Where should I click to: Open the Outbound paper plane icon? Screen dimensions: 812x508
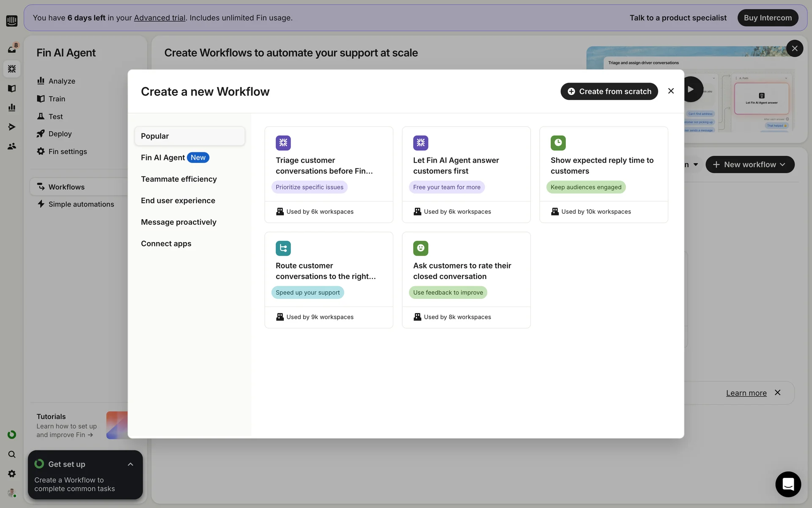point(12,127)
